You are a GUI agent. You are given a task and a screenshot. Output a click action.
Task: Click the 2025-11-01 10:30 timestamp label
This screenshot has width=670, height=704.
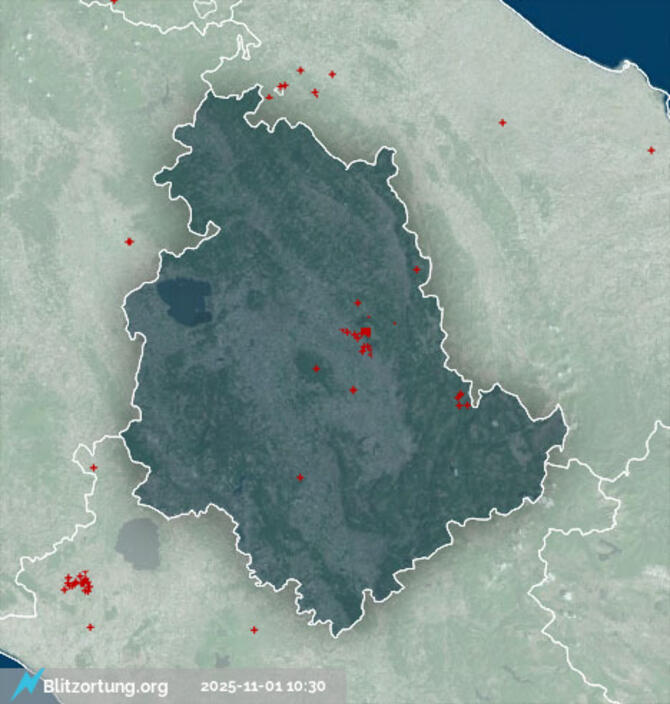(263, 687)
